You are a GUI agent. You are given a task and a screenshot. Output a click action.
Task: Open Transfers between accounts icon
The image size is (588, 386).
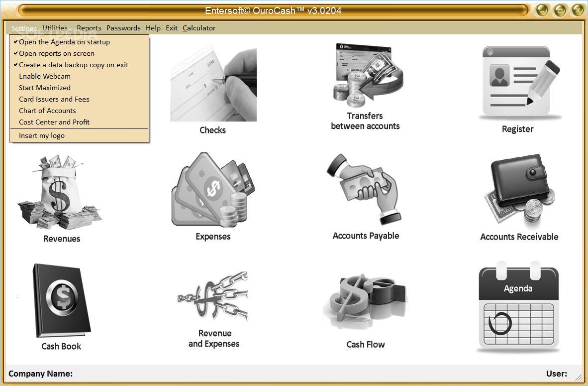pyautogui.click(x=368, y=75)
